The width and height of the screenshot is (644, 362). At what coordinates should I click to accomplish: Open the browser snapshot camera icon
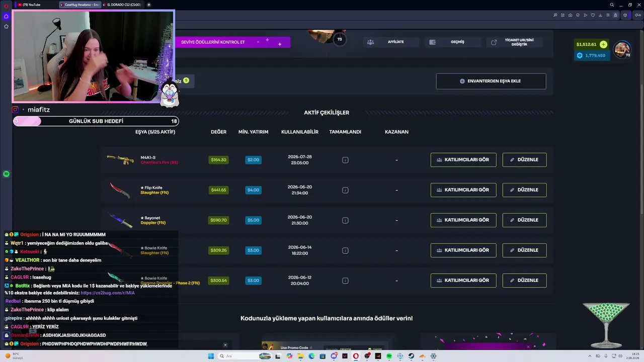(571, 15)
